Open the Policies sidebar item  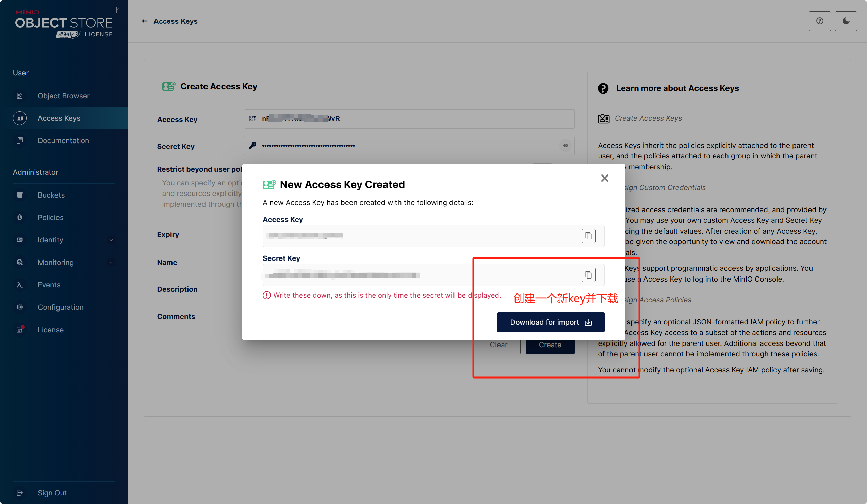coord(50,217)
